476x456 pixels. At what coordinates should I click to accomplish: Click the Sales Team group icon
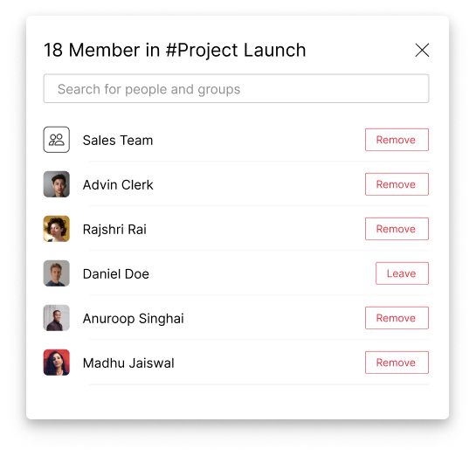tap(57, 140)
